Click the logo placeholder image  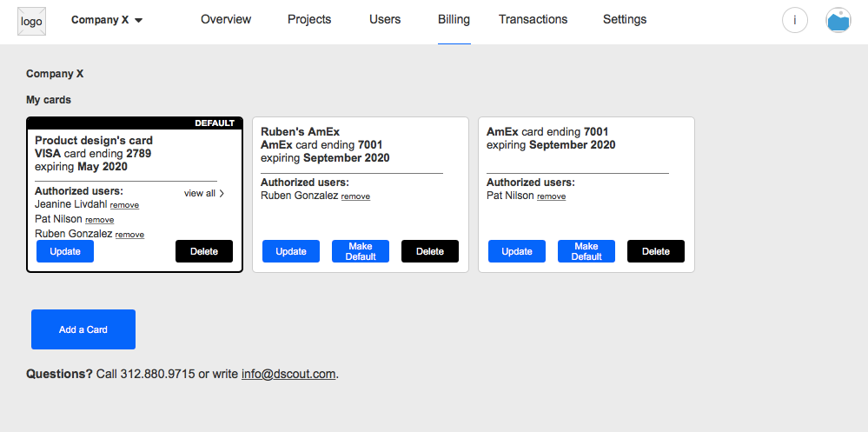(31, 21)
